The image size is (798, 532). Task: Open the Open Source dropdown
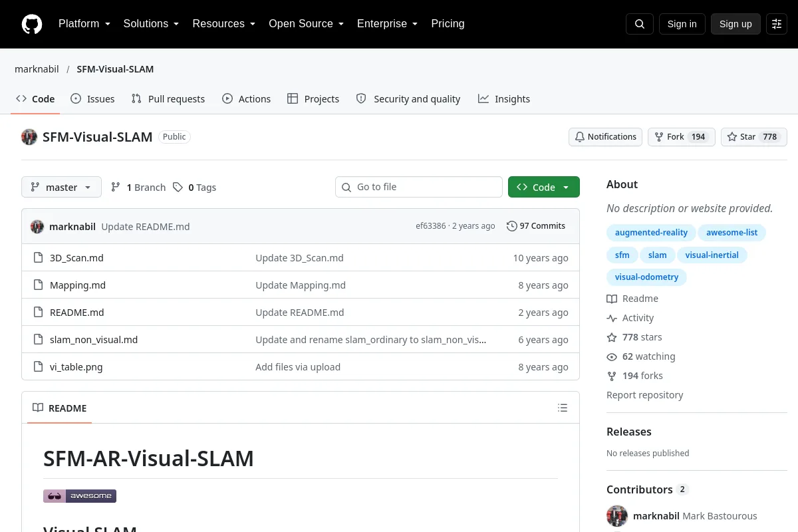click(x=307, y=24)
